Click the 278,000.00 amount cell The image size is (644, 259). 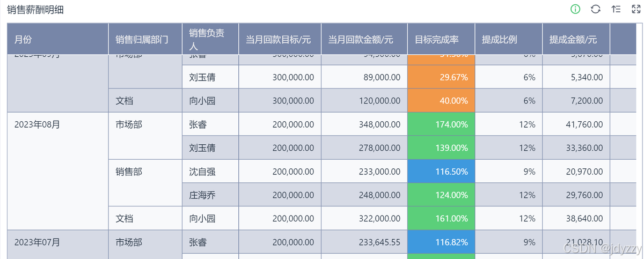tap(364, 147)
